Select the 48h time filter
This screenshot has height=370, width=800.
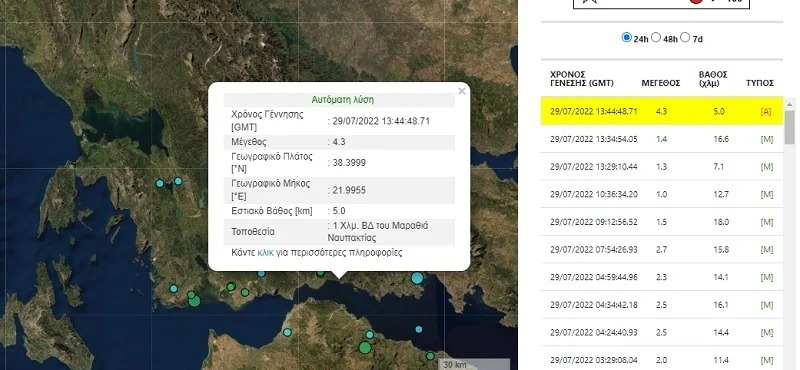coord(656,37)
